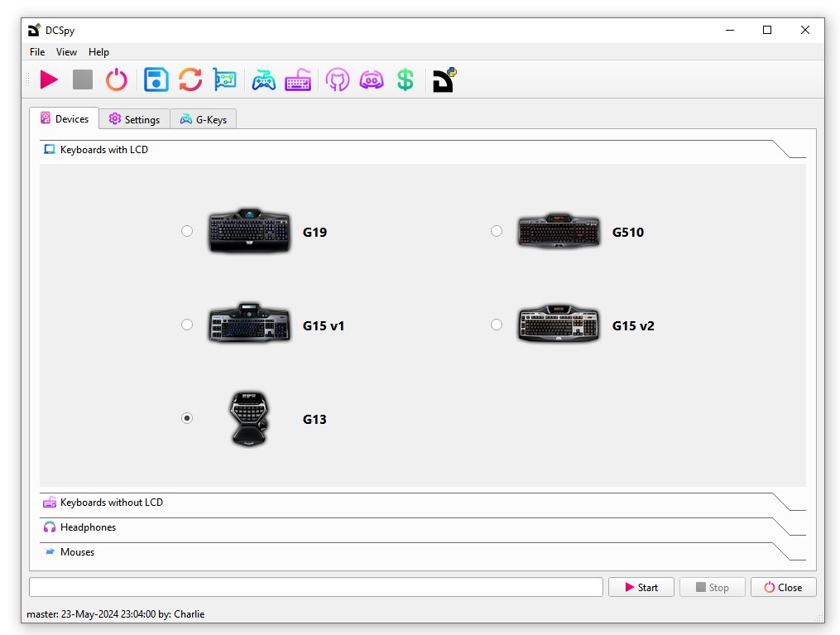840x635 pixels.
Task: Open the G-Keys tab
Action: pos(204,119)
